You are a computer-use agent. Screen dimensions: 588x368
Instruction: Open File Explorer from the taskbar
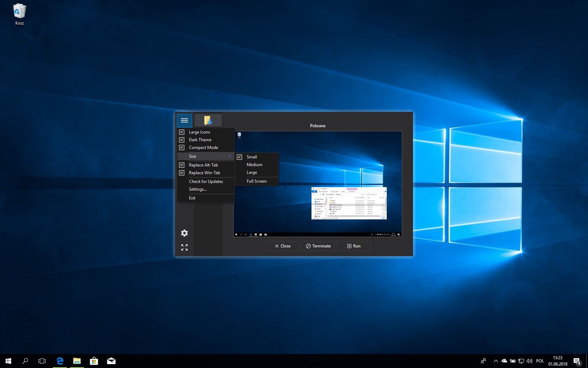coord(77,361)
